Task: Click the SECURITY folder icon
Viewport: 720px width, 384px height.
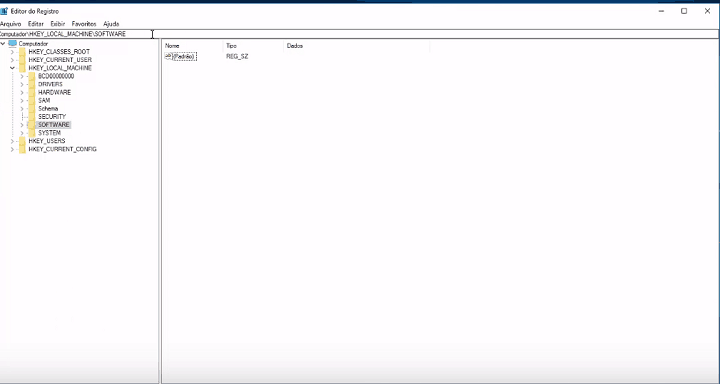Action: coord(32,117)
